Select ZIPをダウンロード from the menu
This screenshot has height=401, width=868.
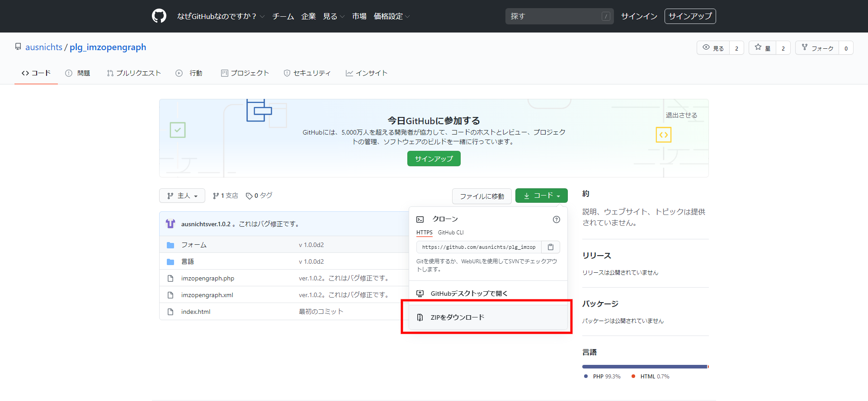[x=457, y=317]
